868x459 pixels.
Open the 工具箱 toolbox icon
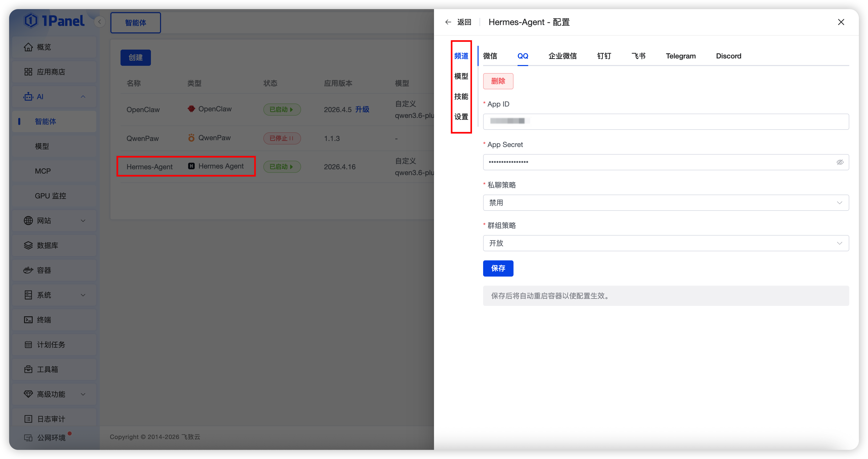(28, 369)
